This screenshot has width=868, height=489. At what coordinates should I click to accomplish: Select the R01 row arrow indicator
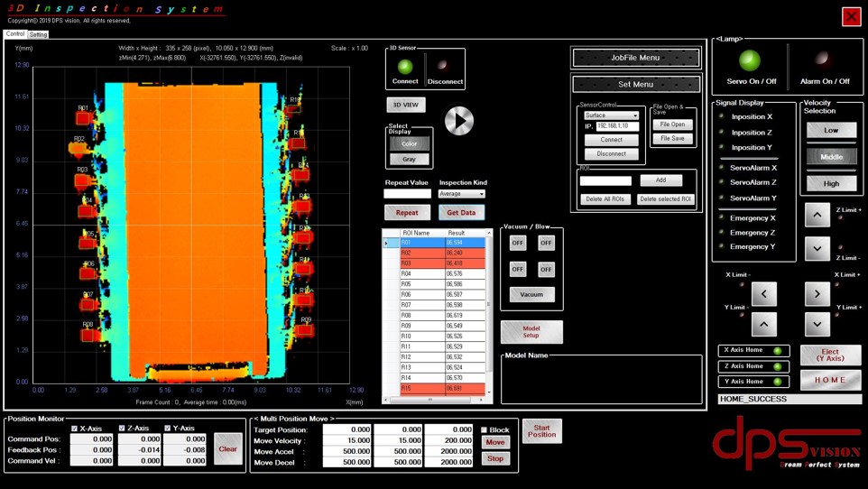point(388,243)
